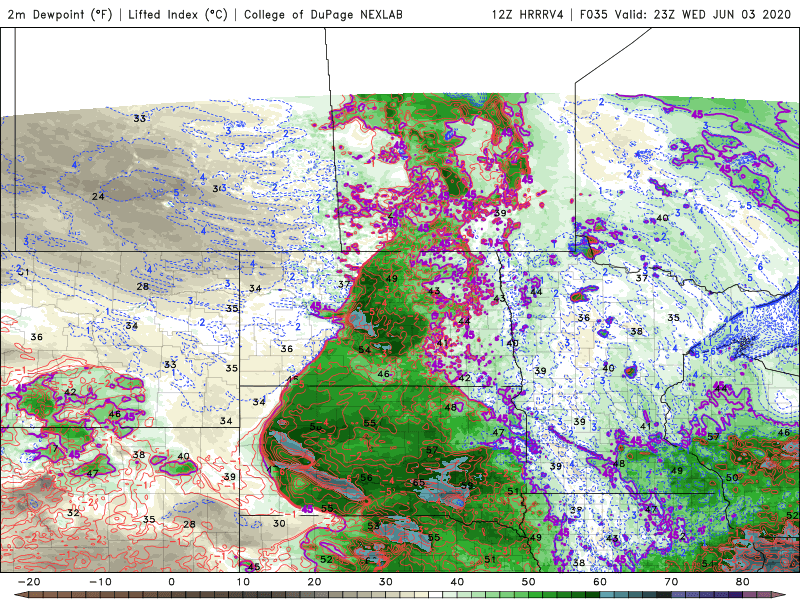Click the "0" label on the color scale
This screenshot has width=800, height=600.
click(171, 582)
